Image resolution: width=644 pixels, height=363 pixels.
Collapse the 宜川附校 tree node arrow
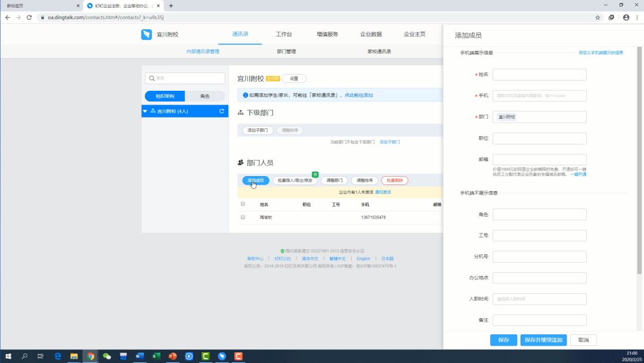click(145, 111)
